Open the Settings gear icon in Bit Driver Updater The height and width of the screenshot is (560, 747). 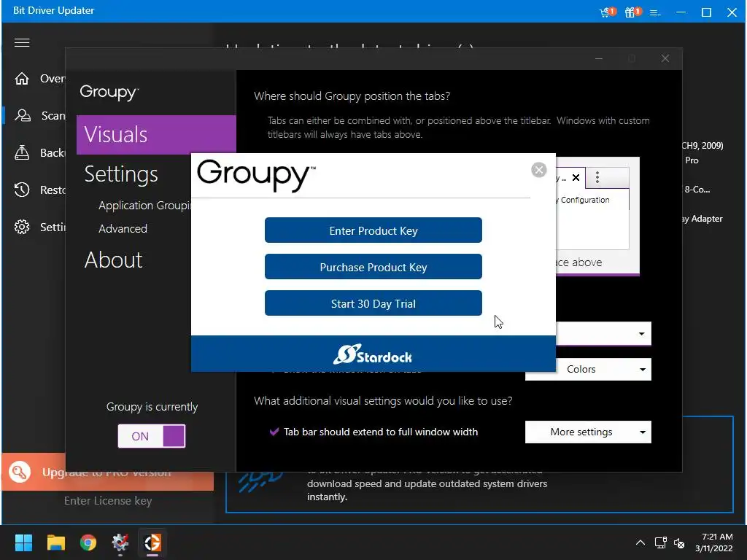click(22, 227)
